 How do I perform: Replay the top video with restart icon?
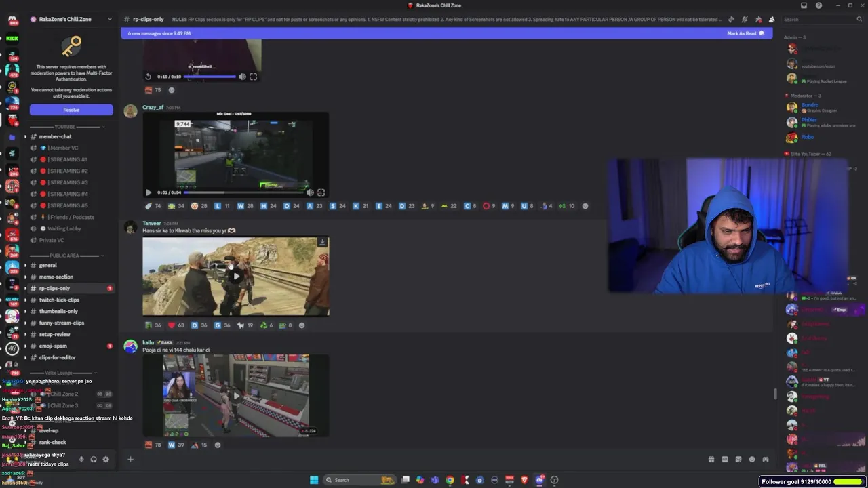[149, 77]
